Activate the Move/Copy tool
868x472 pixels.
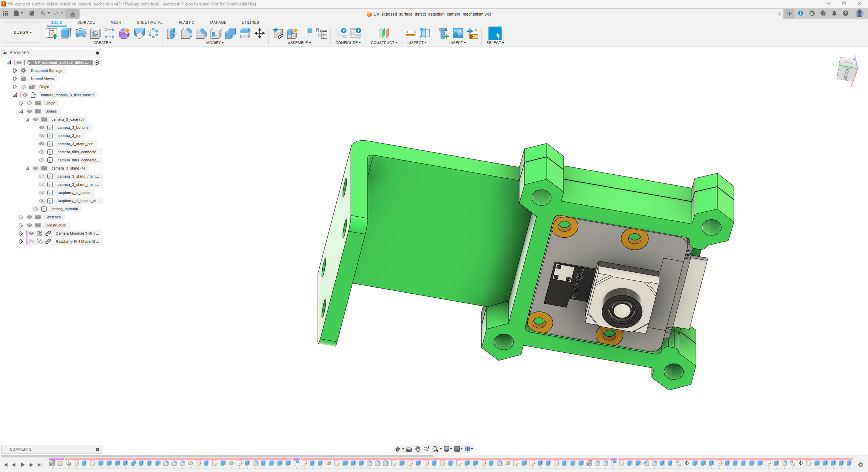260,33
